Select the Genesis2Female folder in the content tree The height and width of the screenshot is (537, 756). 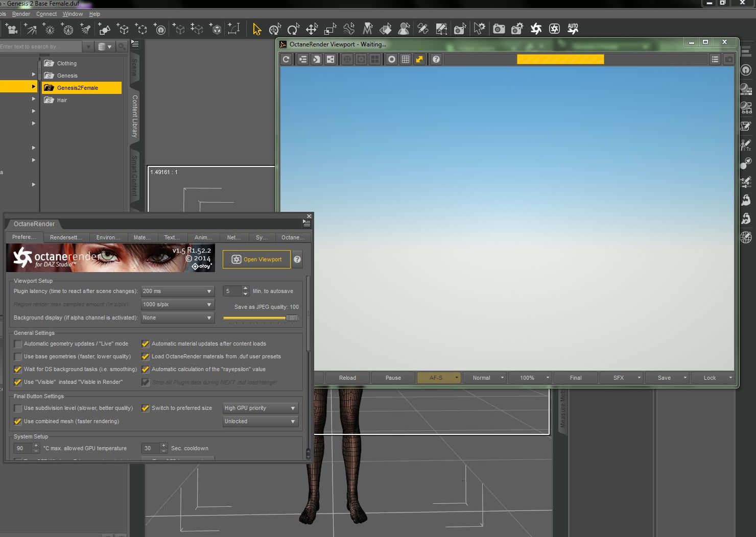(78, 88)
